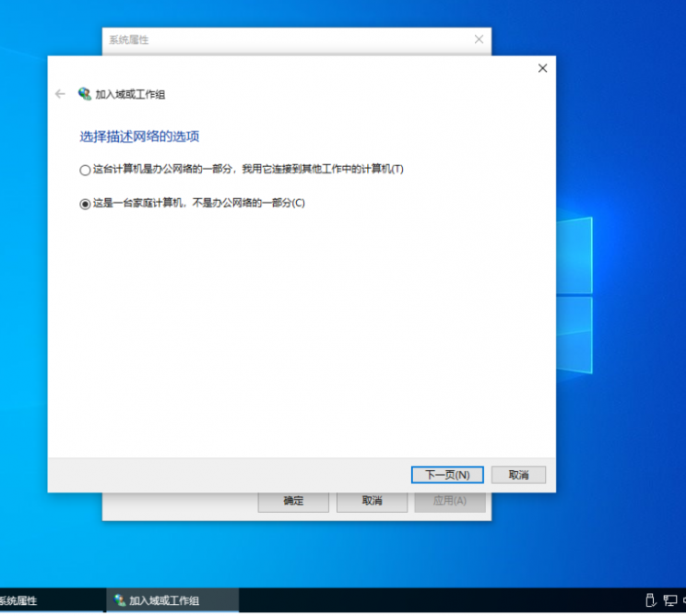Click 确定 in the 系统属性 window

(293, 502)
